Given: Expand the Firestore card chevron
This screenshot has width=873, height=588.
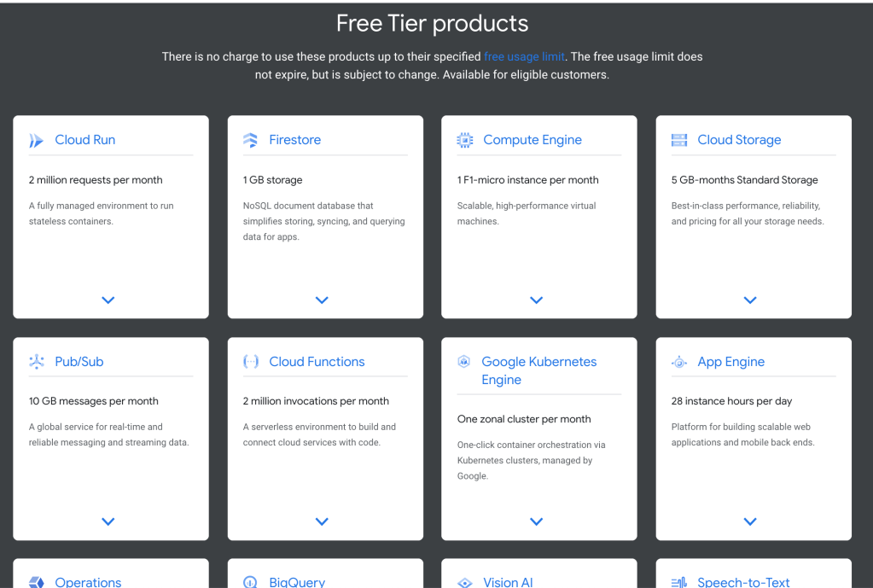Looking at the screenshot, I should [x=322, y=300].
